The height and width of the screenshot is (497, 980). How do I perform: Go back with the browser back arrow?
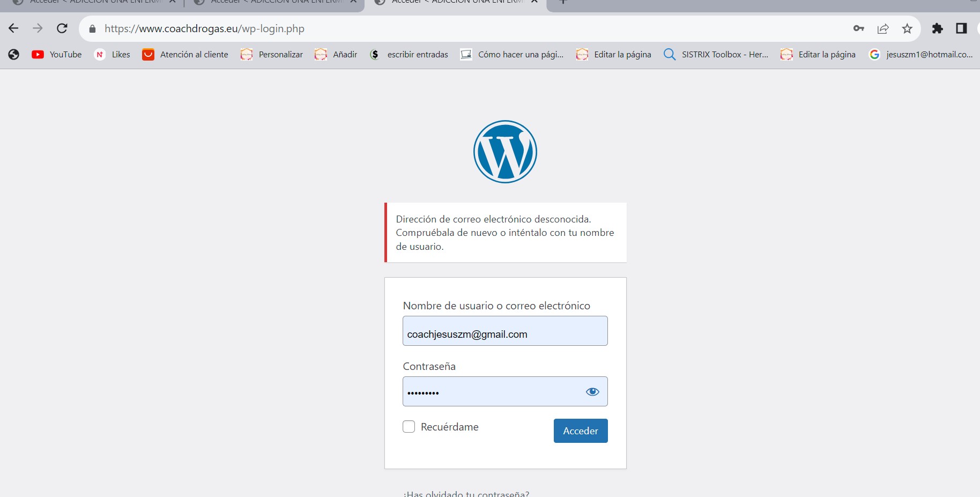13,28
